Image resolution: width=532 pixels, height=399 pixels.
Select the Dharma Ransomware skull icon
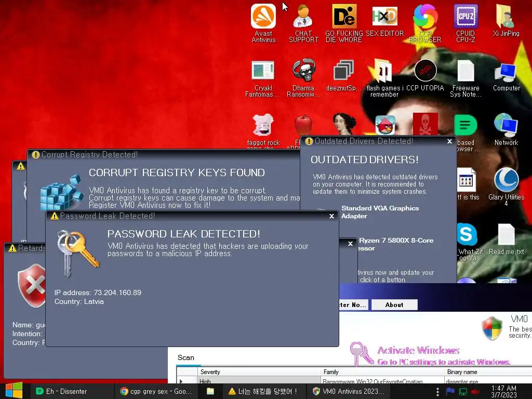[x=303, y=79]
